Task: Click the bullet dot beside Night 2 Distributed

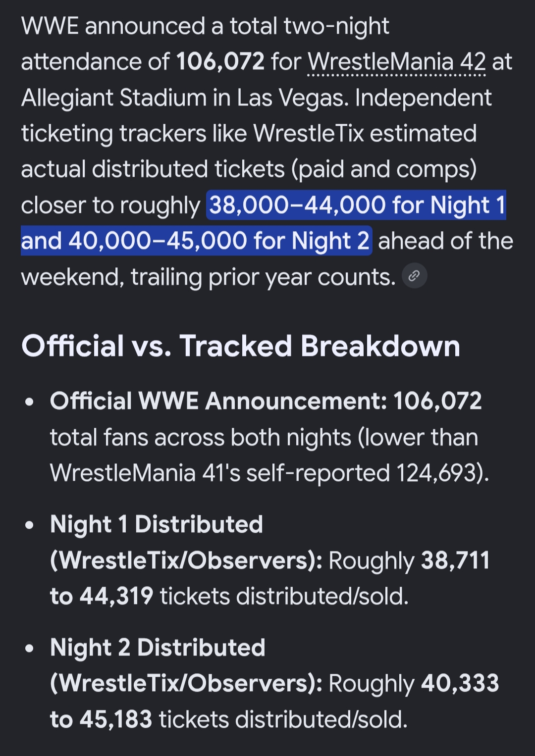Action: [30, 648]
